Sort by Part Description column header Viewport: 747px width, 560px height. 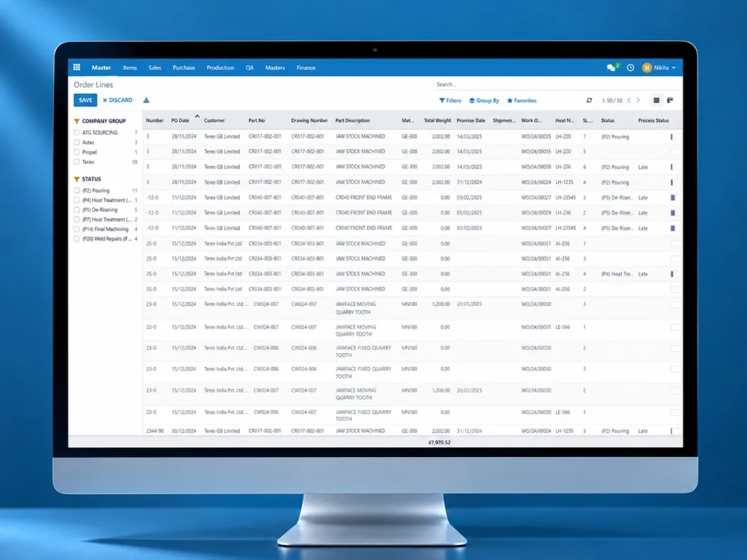pos(353,120)
